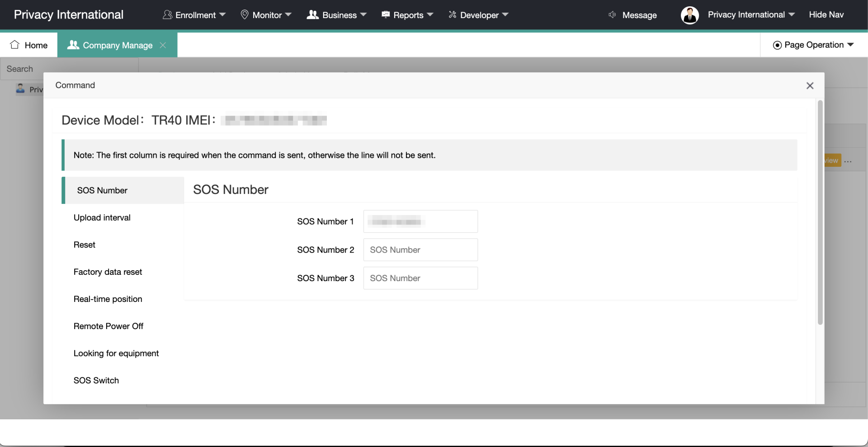The width and height of the screenshot is (868, 447).
Task: Click the Home house icon
Action: point(15,45)
